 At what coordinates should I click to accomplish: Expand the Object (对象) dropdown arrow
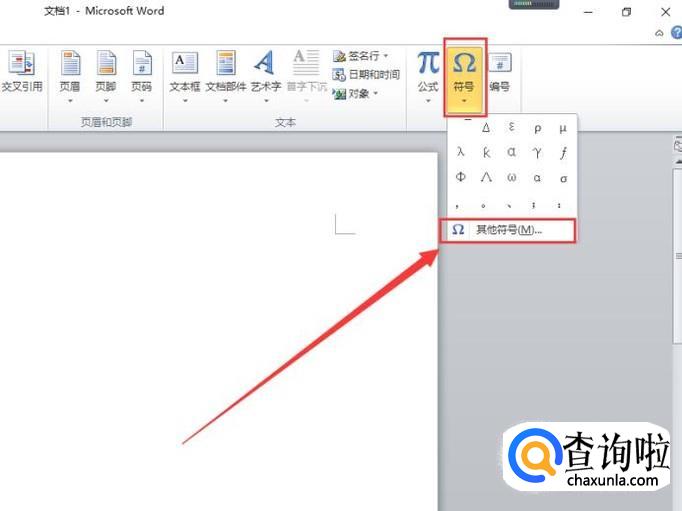point(375,94)
